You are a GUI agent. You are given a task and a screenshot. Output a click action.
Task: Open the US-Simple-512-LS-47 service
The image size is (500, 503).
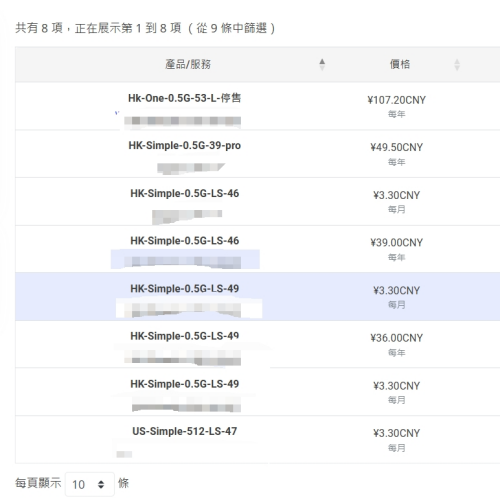pyautogui.click(x=184, y=431)
